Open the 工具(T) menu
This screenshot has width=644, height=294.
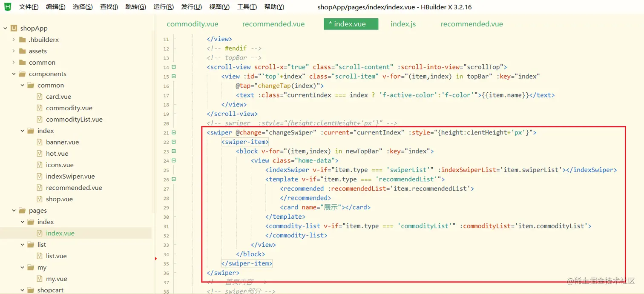[247, 7]
